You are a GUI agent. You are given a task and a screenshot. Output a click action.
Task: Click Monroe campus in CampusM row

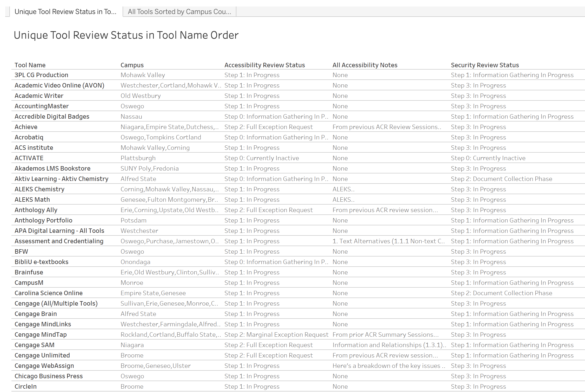coord(132,283)
